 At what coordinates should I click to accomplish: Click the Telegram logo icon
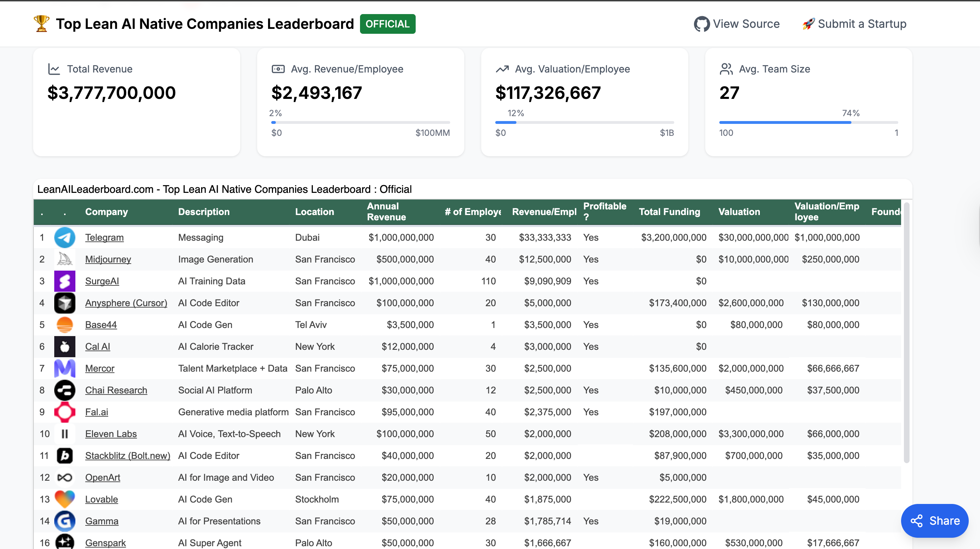coord(65,238)
